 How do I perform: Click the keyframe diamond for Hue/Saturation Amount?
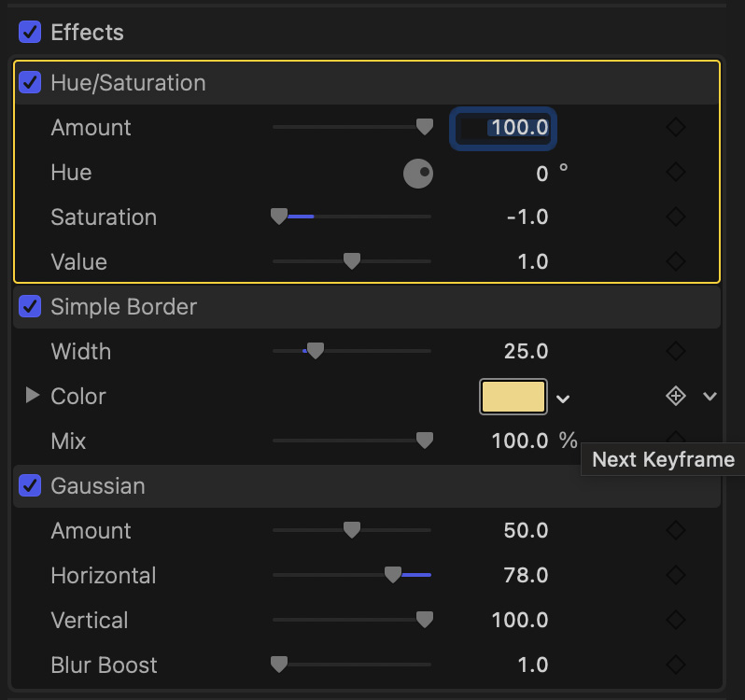pyautogui.click(x=676, y=128)
